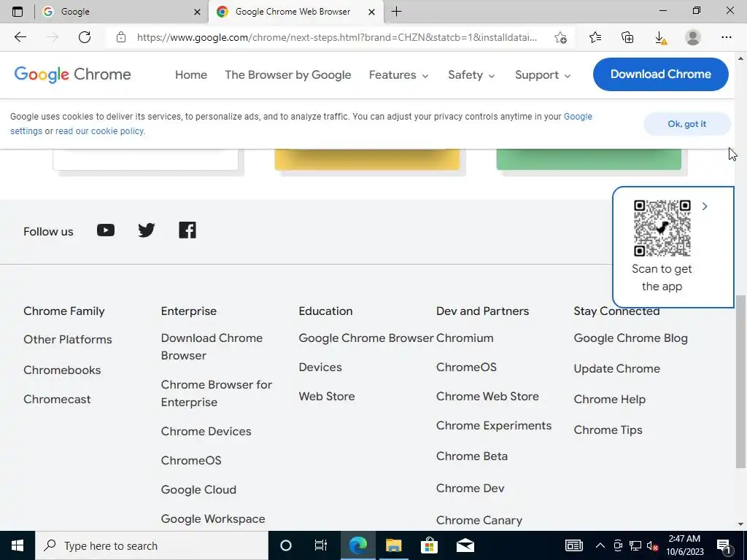Screen dimensions: 747x560
Task: Open Chrome Help link
Action: coord(609,399)
